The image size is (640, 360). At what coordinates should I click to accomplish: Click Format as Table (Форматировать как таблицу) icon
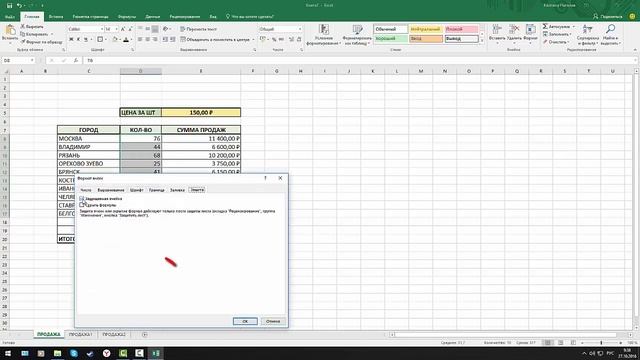pyautogui.click(x=358, y=30)
